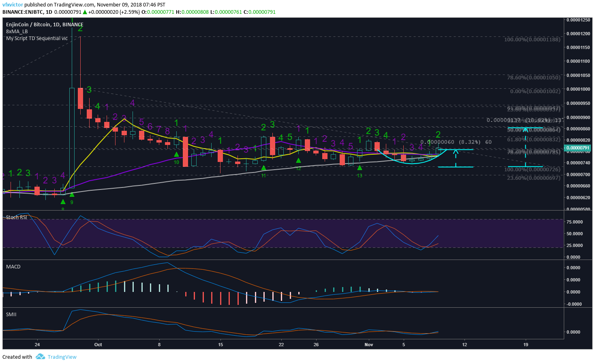Viewport: 595px width, 364px height.
Task: Click the Stoch RSI pane label
Action: pyautogui.click(x=17, y=217)
